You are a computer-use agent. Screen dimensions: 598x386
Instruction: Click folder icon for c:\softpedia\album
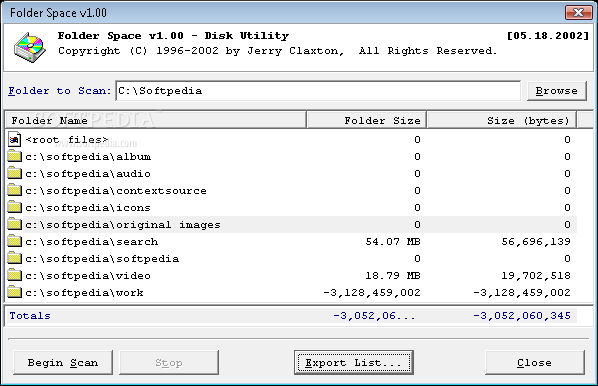pos(14,156)
